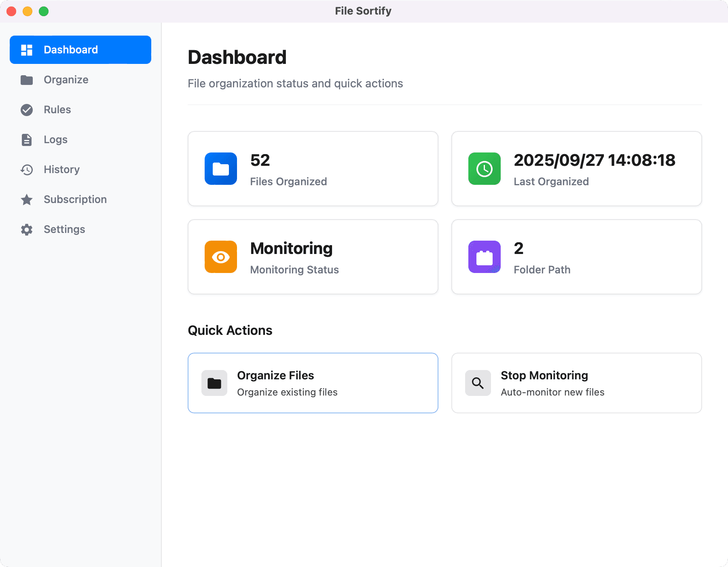Switch to the History section

tap(61, 169)
